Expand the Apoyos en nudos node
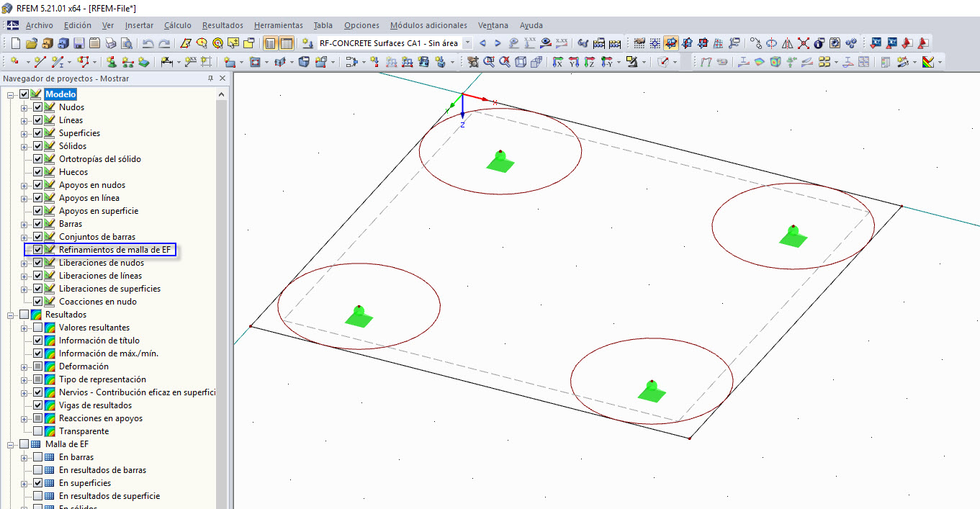The height and width of the screenshot is (509, 980). tap(24, 185)
